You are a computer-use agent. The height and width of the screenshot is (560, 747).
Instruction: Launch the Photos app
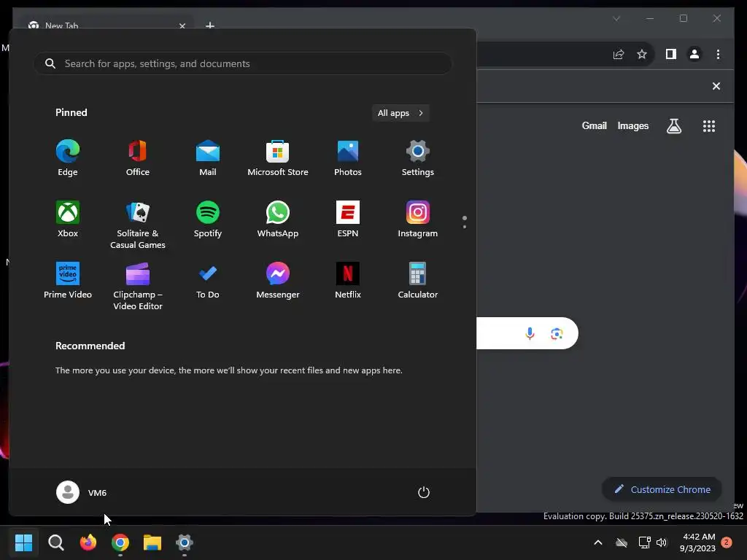click(x=348, y=158)
